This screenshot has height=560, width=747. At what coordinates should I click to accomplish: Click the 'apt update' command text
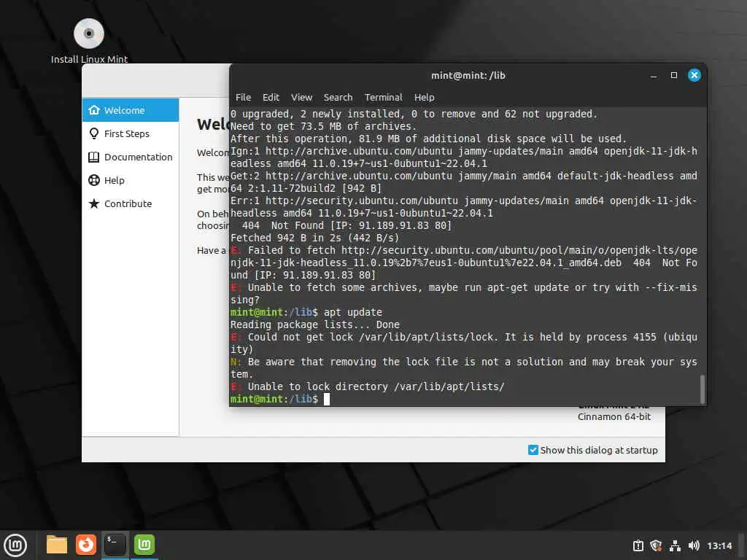coord(353,312)
